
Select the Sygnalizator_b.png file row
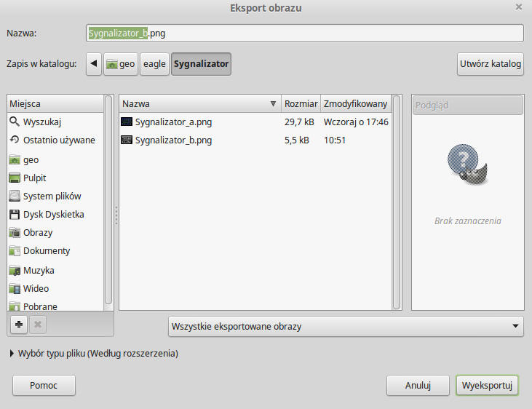(x=173, y=140)
